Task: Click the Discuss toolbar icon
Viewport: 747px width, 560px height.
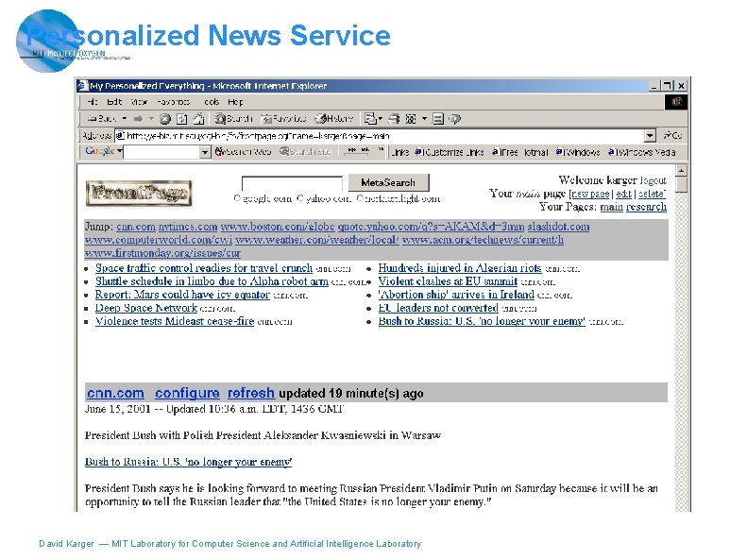Action: 438,119
